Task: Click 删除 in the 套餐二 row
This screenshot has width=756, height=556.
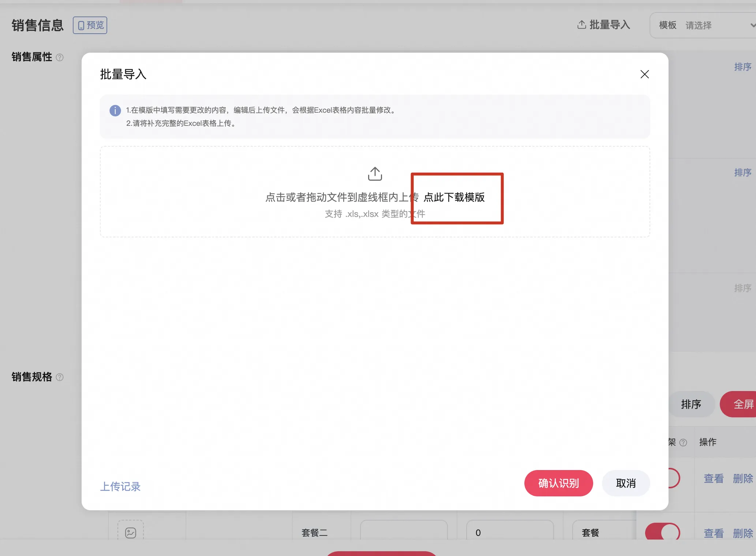Action: click(x=743, y=533)
